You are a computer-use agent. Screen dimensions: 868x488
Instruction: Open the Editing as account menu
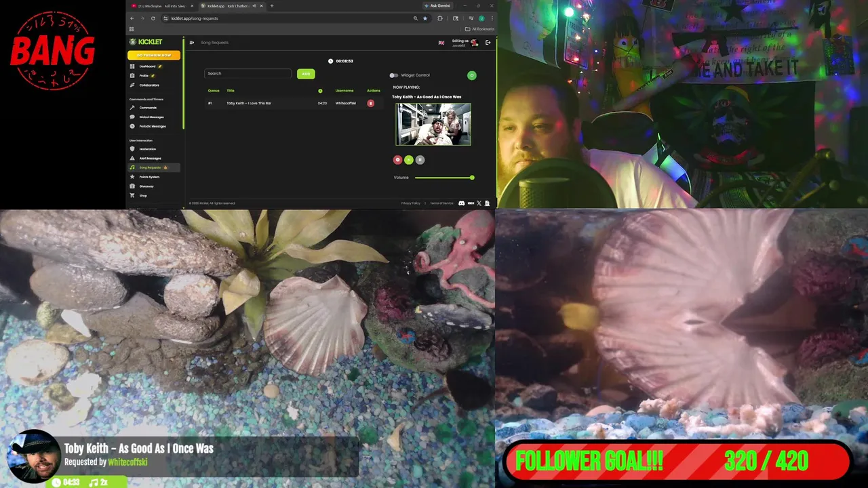[465, 43]
